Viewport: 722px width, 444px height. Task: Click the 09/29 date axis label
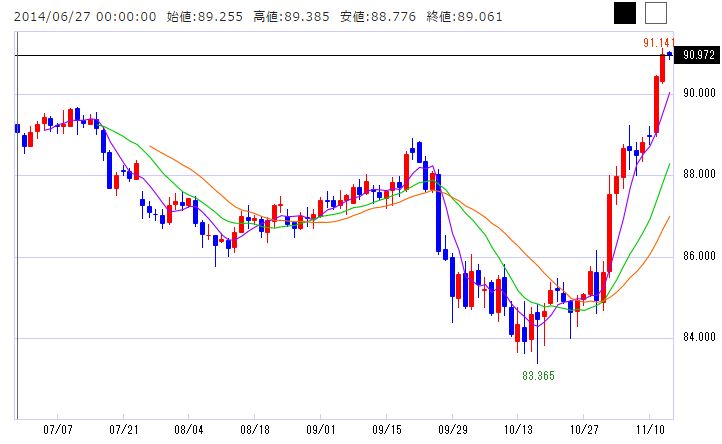[453, 430]
